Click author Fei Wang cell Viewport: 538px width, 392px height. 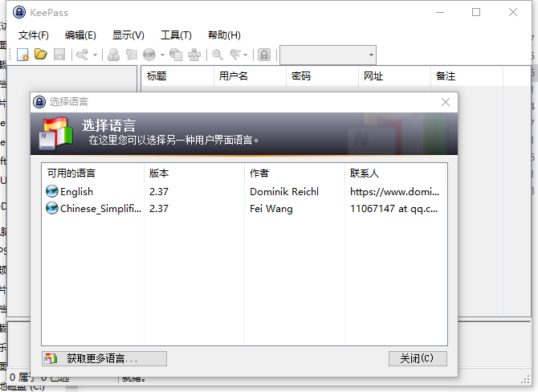(x=271, y=209)
